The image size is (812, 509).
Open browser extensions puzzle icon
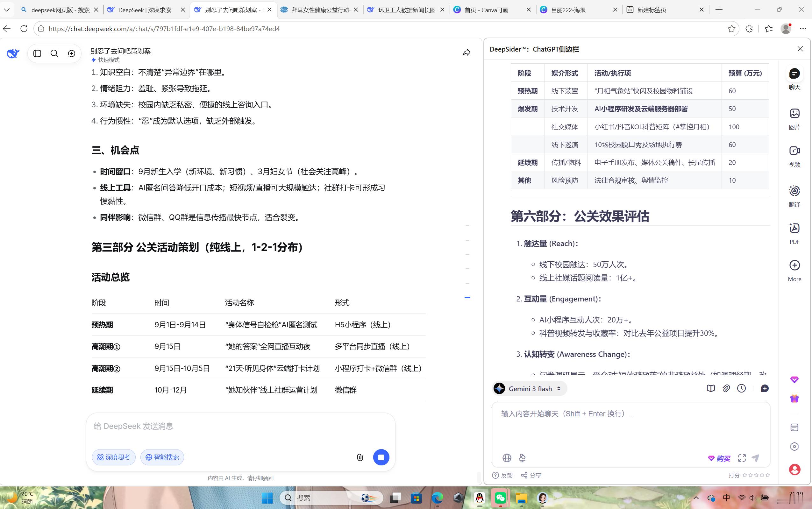point(749,29)
